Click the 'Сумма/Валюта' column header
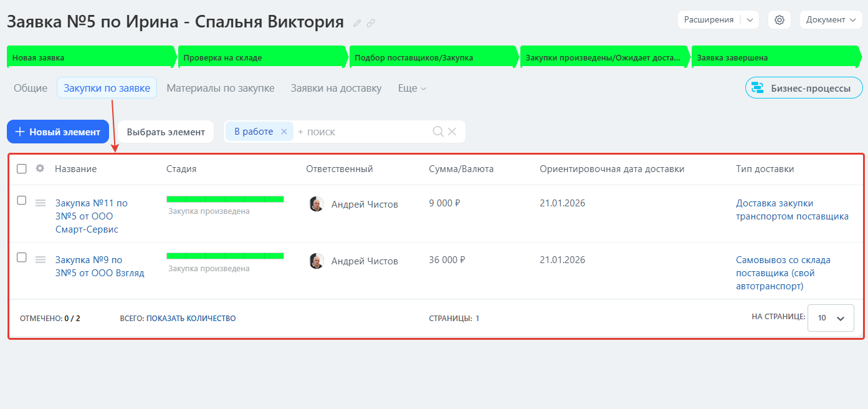 461,169
